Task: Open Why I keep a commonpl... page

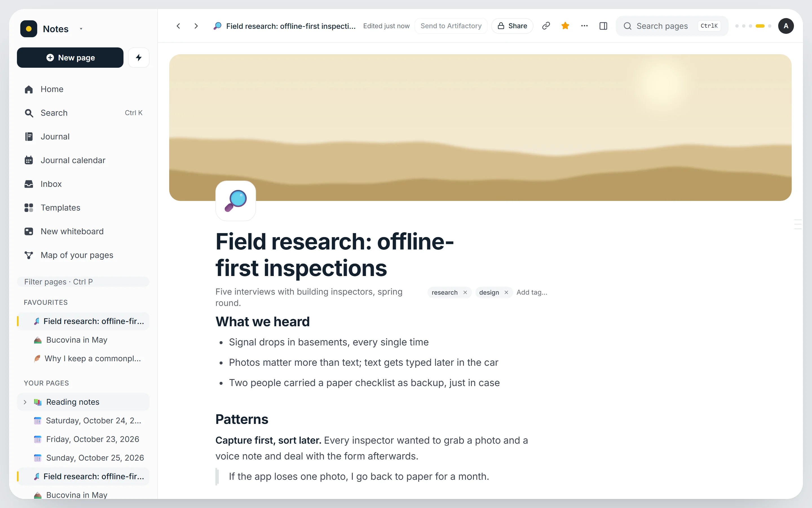Action: (83, 358)
